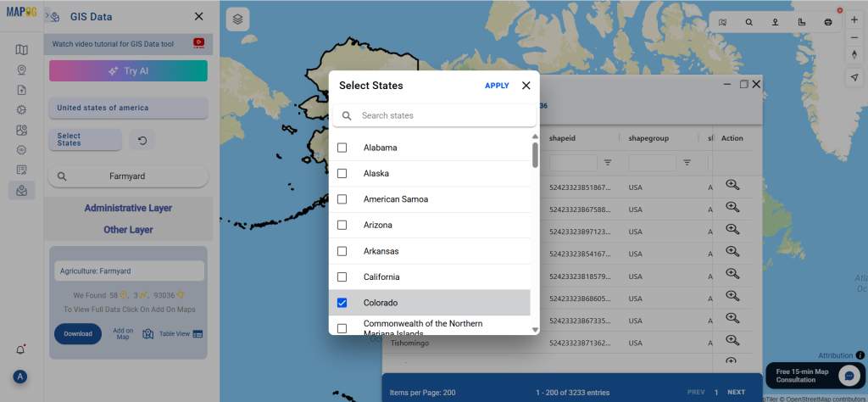868x402 pixels.
Task: Click APPLY in Select States dialog
Action: coord(497,86)
